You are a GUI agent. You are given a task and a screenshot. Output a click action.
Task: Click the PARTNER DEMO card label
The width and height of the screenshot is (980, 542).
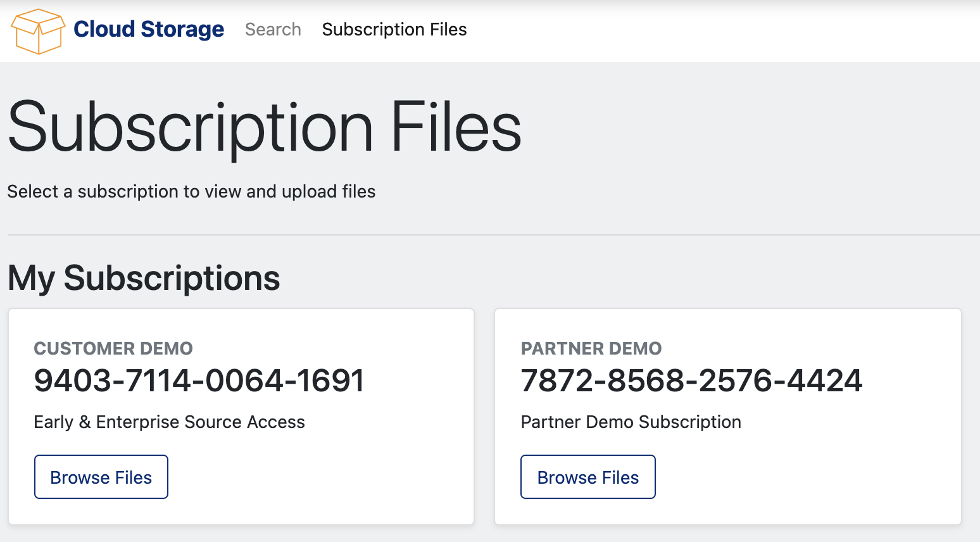591,348
